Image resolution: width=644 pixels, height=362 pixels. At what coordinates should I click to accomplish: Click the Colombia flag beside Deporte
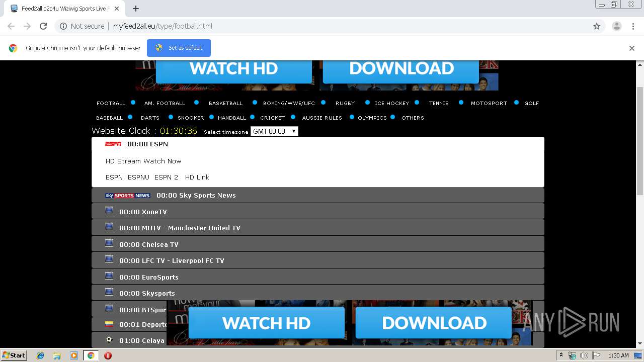coord(109,324)
